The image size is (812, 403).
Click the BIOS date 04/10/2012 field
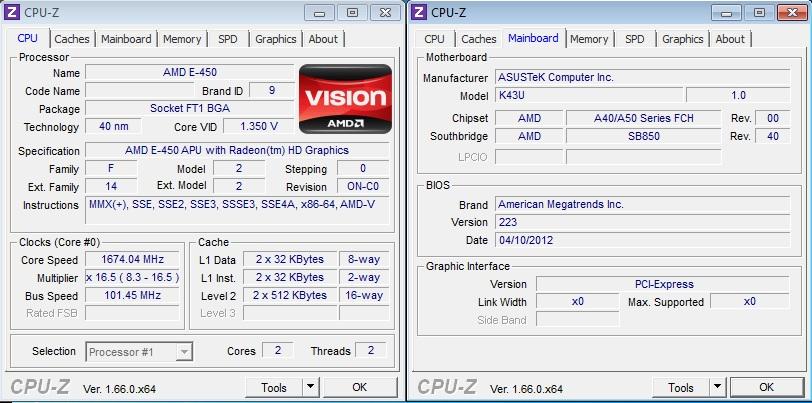point(642,240)
